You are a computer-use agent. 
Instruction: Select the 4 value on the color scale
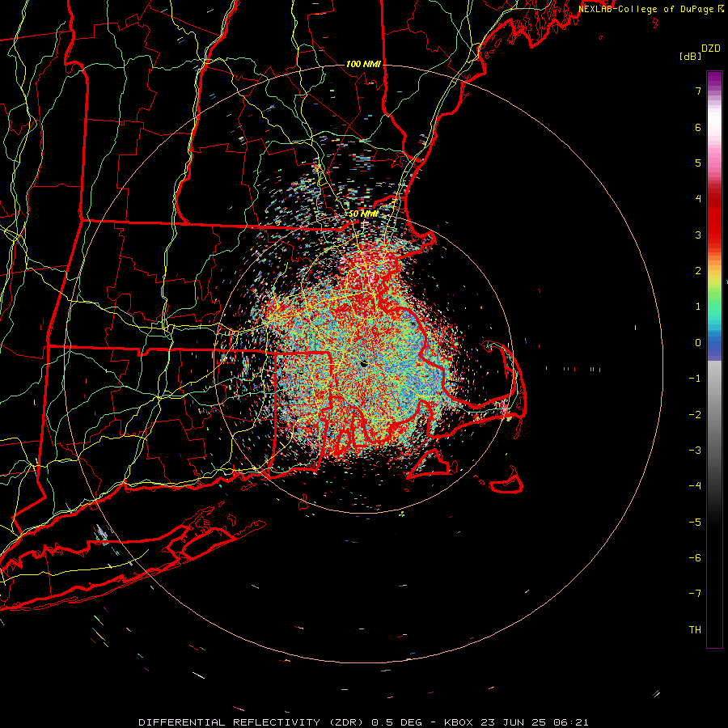click(698, 199)
